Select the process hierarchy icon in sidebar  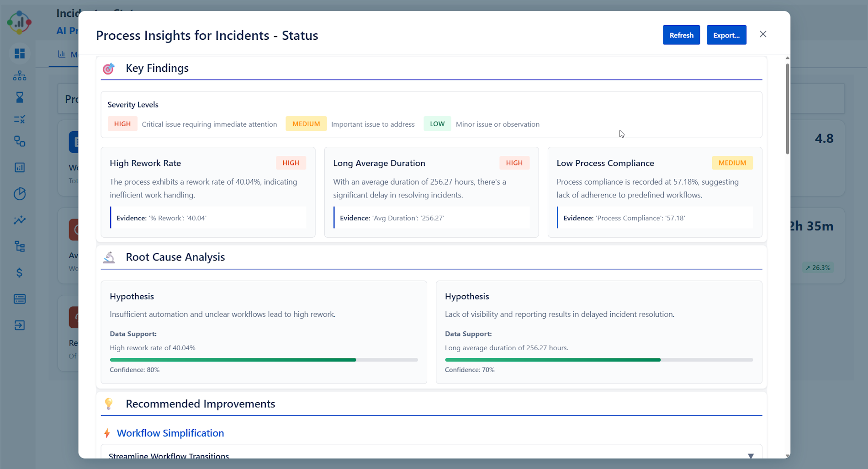(x=20, y=75)
